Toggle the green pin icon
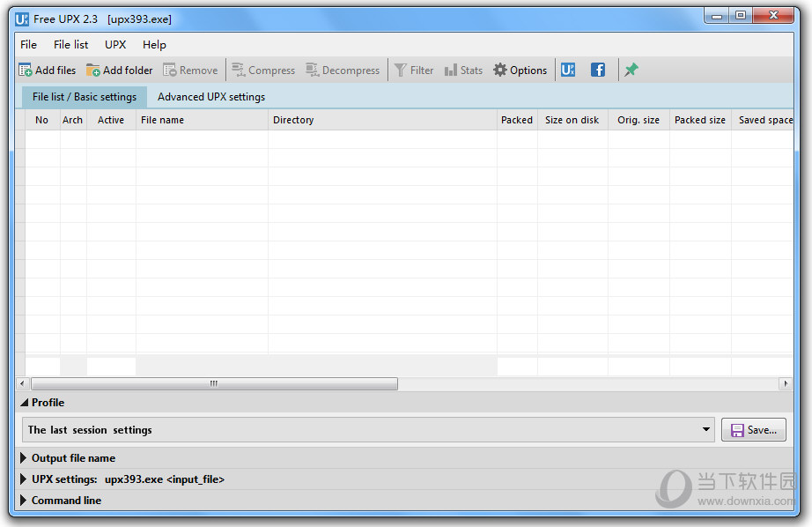Viewport: 812px width, 527px height. pyautogui.click(x=631, y=70)
